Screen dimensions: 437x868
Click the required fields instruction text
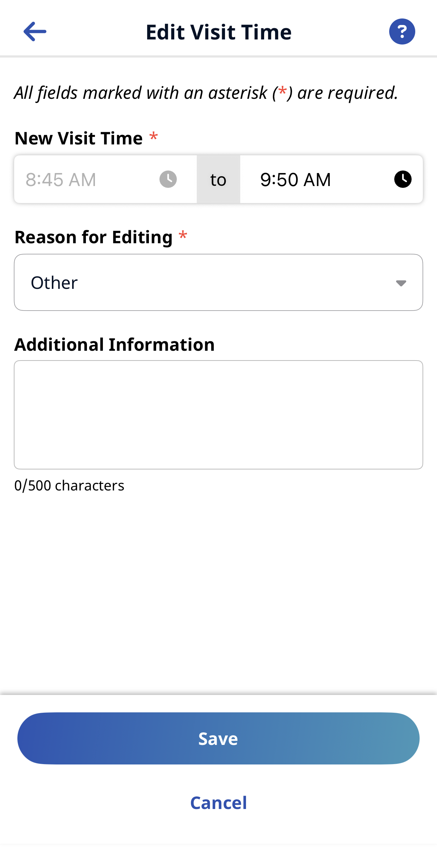coord(206,93)
